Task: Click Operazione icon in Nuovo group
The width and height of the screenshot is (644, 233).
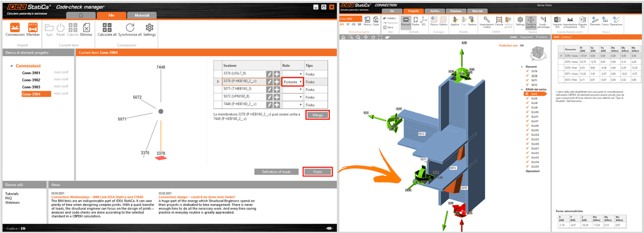Action: click(616, 19)
